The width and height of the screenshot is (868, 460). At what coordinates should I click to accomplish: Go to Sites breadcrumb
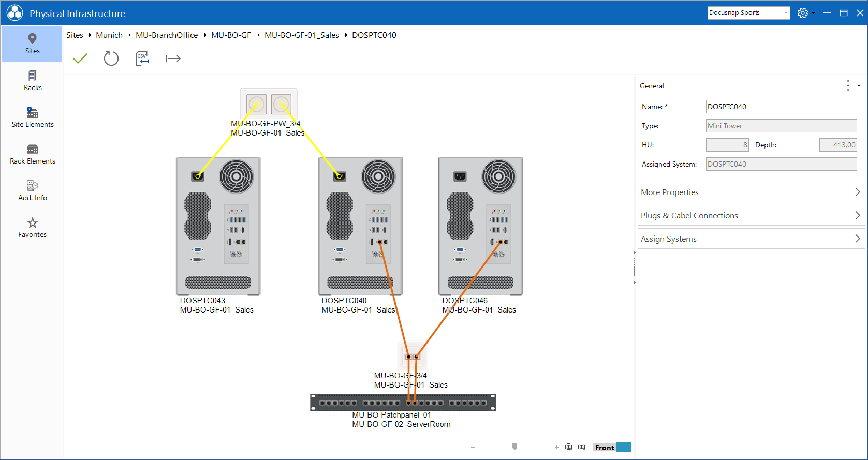point(75,35)
